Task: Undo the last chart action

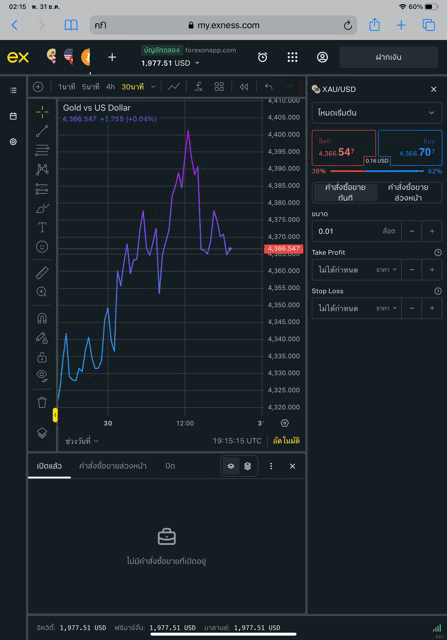Action: (x=268, y=87)
